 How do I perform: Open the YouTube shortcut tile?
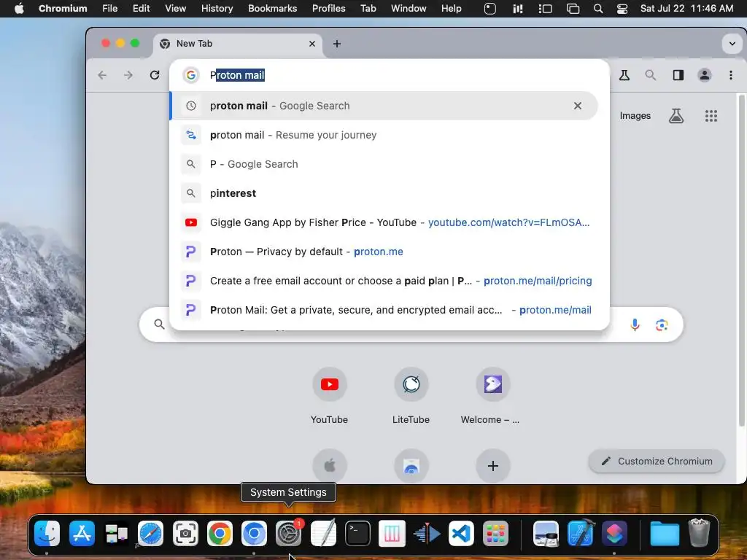pos(329,396)
